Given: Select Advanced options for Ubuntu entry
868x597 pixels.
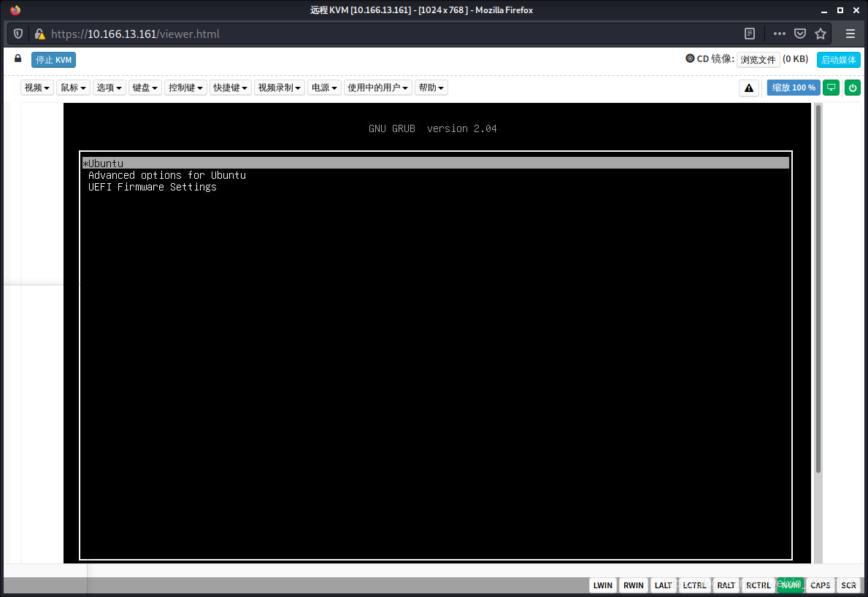Looking at the screenshot, I should (167, 175).
